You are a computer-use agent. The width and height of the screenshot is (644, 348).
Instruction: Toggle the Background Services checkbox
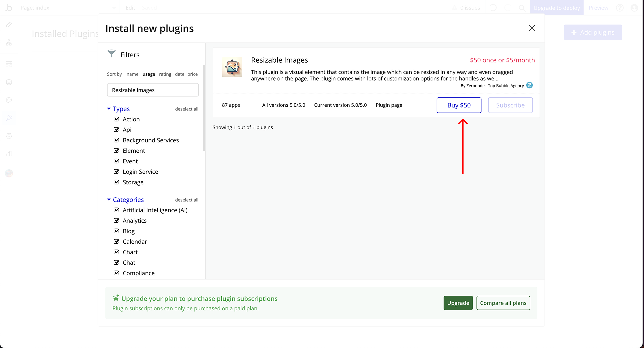point(116,140)
